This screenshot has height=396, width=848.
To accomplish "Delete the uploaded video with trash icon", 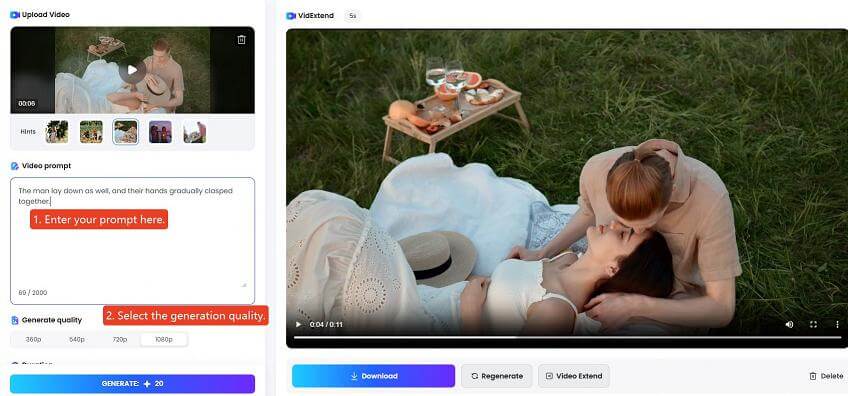I will (x=241, y=40).
